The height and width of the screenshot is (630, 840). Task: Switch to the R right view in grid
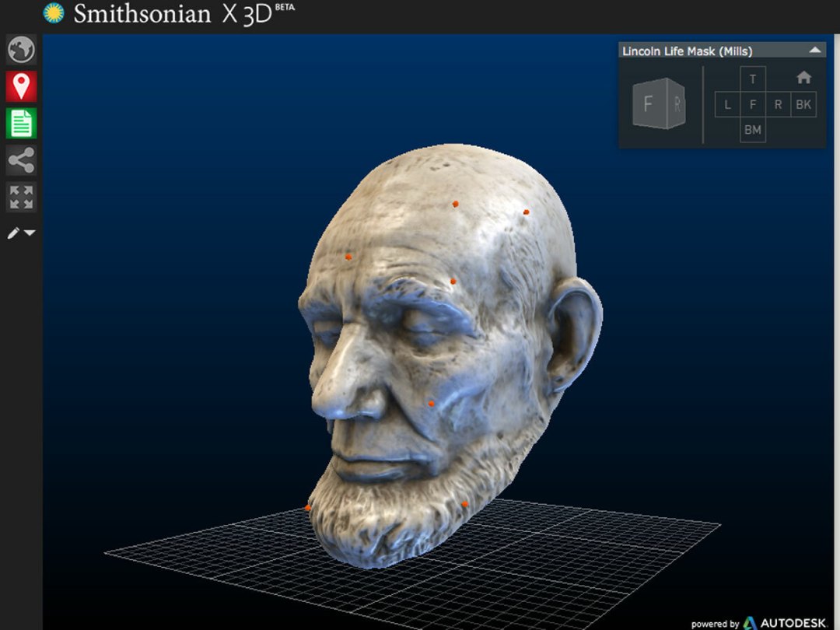coord(778,104)
